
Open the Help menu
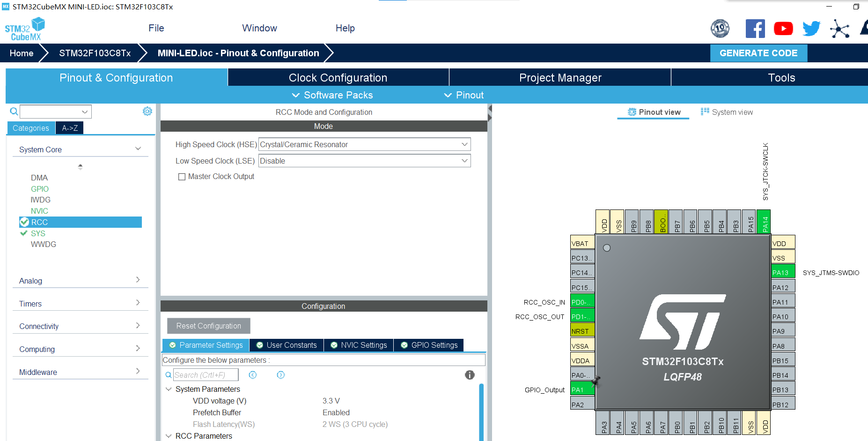tap(345, 28)
